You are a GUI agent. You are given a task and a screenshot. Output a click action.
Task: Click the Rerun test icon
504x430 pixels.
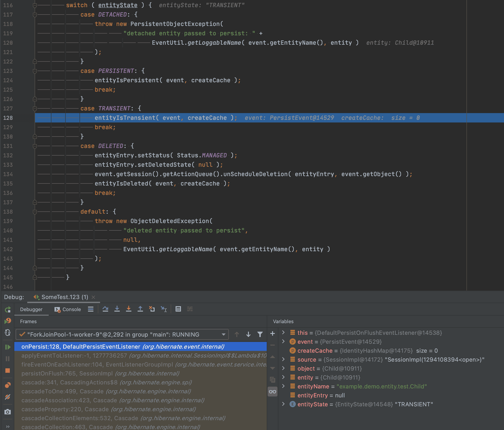coord(8,310)
